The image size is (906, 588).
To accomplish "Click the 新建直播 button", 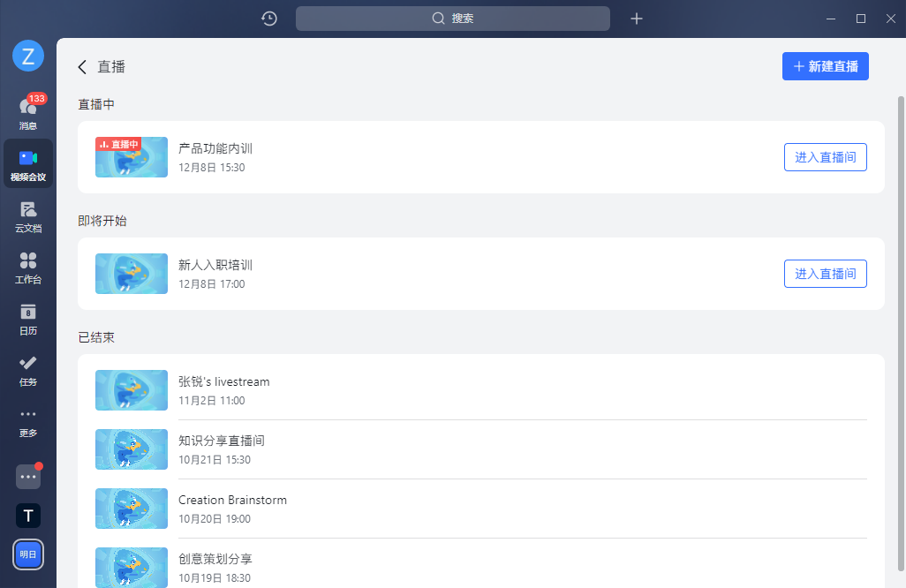I will [x=825, y=66].
